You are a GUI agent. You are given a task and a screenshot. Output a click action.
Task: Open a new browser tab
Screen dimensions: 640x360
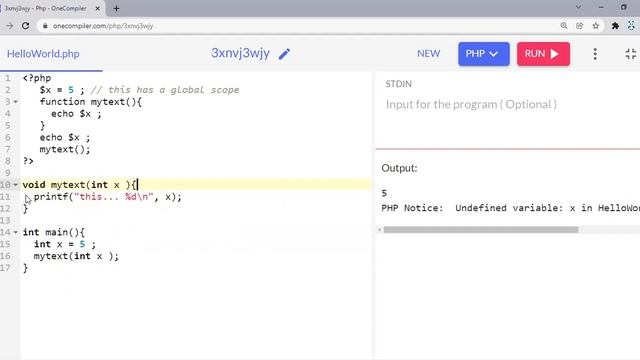[116, 8]
